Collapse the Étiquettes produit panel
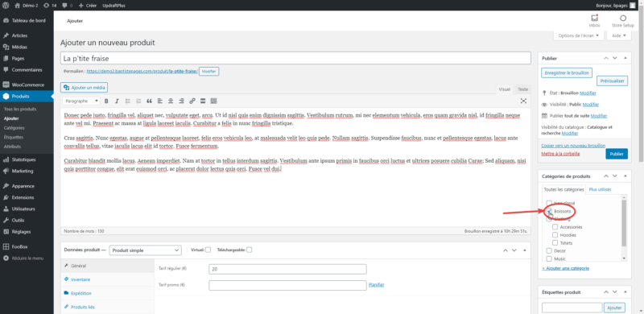This screenshot has height=314, width=644. point(625,292)
